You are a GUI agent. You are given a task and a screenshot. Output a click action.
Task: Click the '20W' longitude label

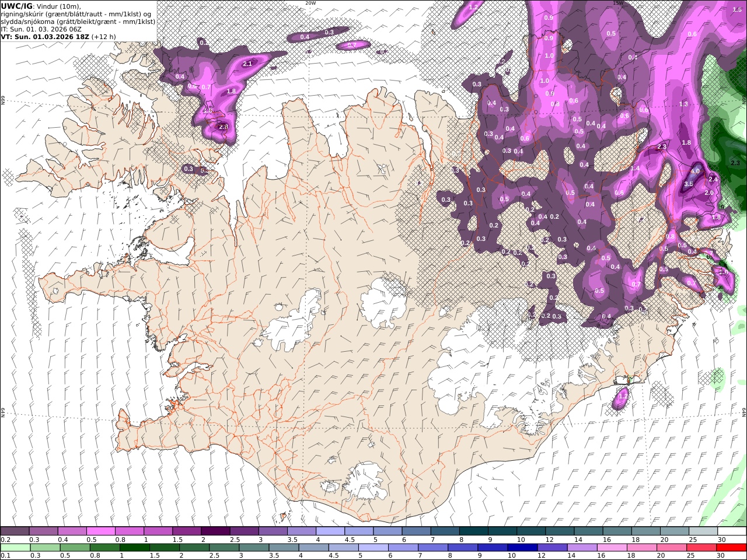coord(310,3)
